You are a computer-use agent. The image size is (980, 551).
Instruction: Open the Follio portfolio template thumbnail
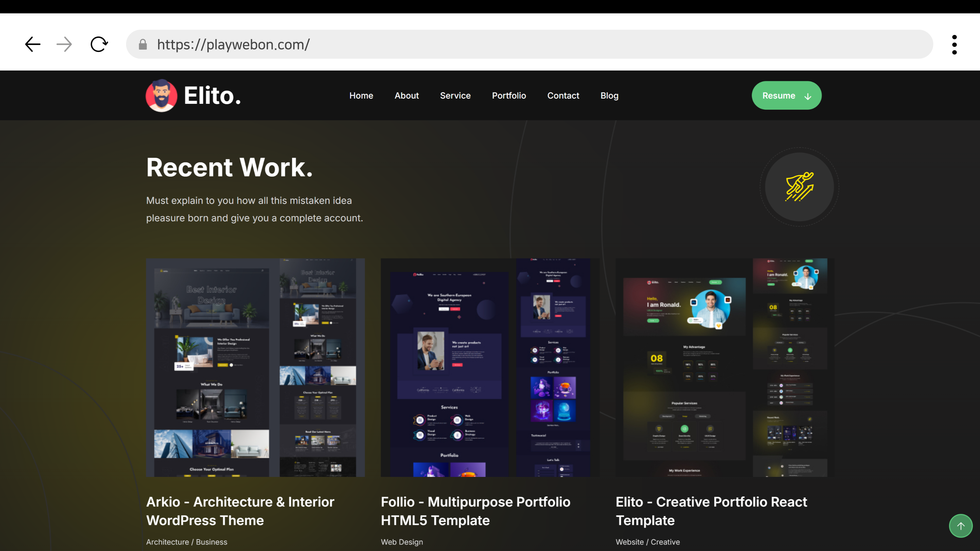tap(490, 367)
